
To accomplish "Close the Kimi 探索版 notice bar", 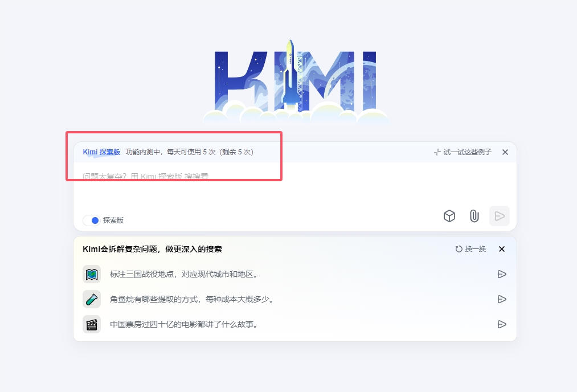I will (505, 152).
